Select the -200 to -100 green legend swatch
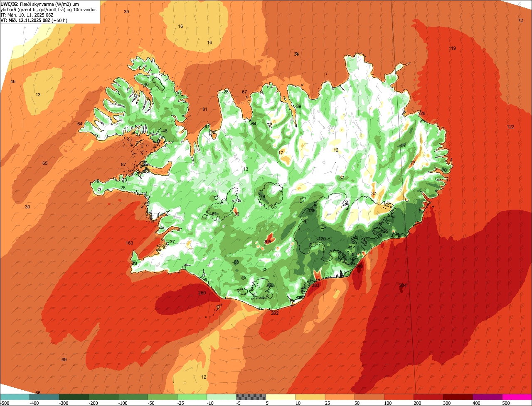Viewport: 532px width, 406px height. (103, 396)
